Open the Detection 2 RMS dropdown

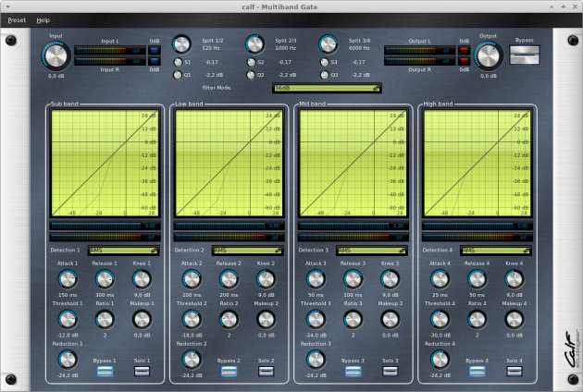(248, 251)
